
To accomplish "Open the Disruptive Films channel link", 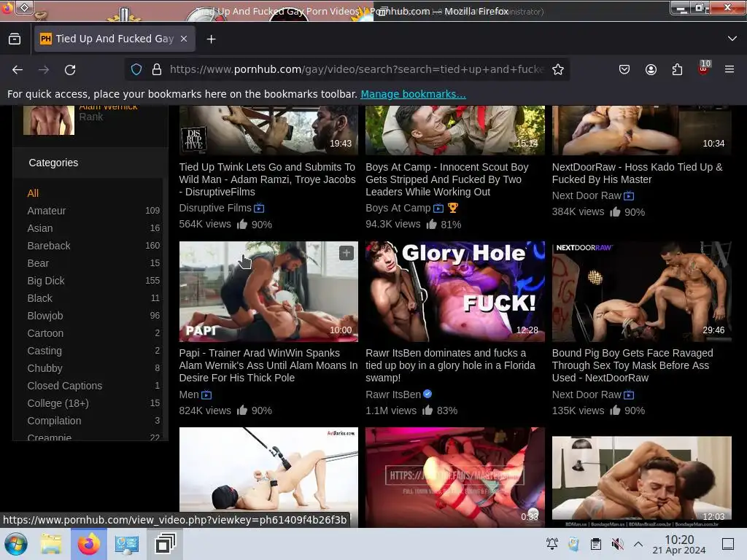I will (x=215, y=208).
